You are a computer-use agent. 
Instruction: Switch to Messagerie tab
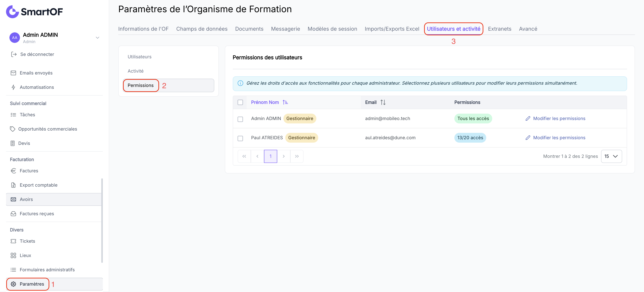click(x=285, y=29)
